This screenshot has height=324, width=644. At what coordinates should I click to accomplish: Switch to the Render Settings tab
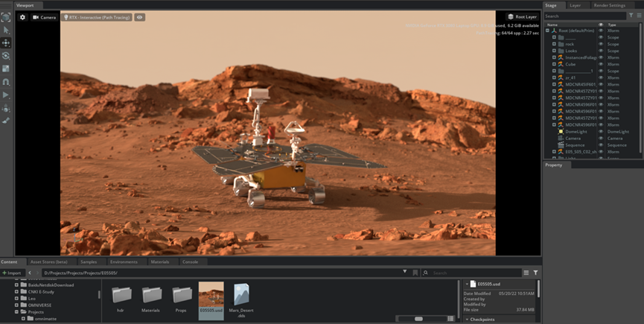pyautogui.click(x=609, y=5)
